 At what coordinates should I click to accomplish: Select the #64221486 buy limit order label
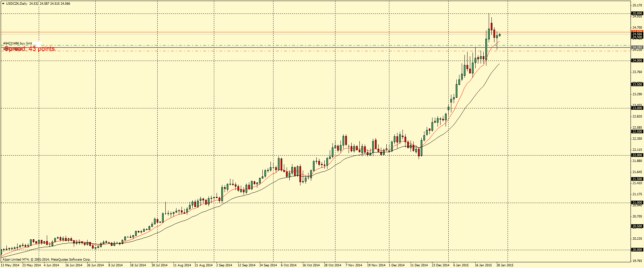18,43
